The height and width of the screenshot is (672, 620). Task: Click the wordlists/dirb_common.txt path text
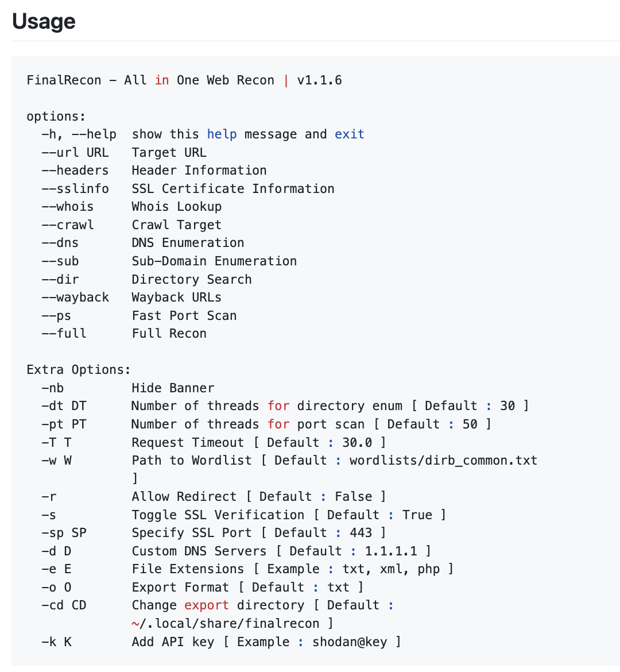443,460
